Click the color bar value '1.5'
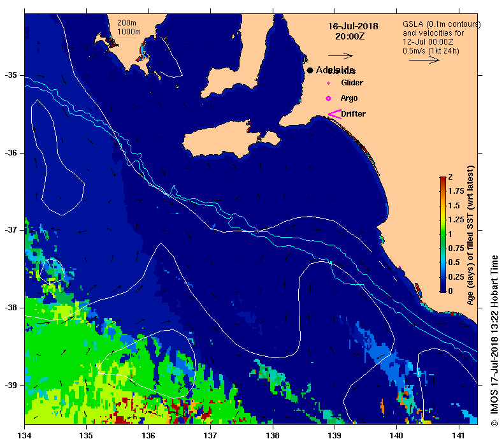504x446 pixels. [454, 206]
